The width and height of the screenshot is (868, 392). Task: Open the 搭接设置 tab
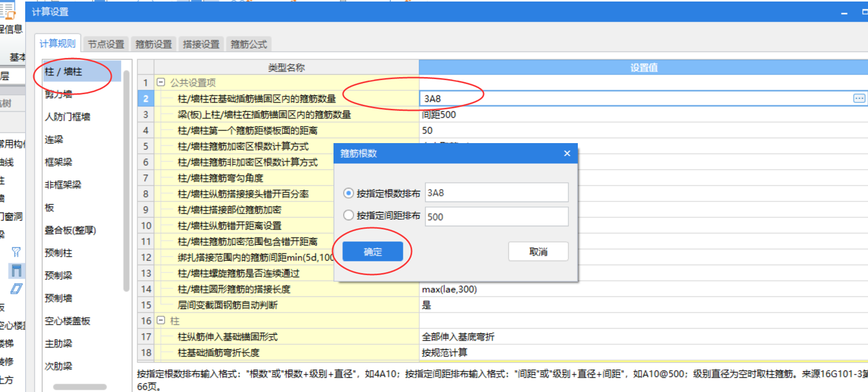click(x=201, y=44)
